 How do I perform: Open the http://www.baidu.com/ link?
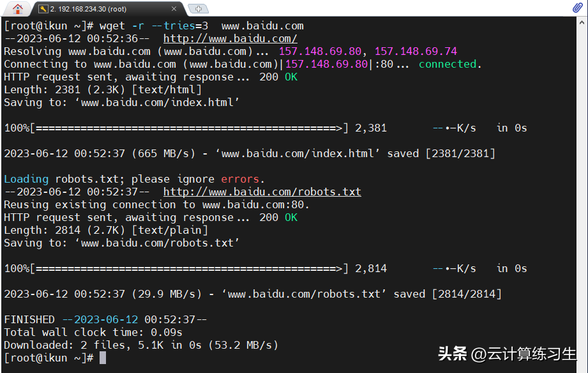point(230,39)
